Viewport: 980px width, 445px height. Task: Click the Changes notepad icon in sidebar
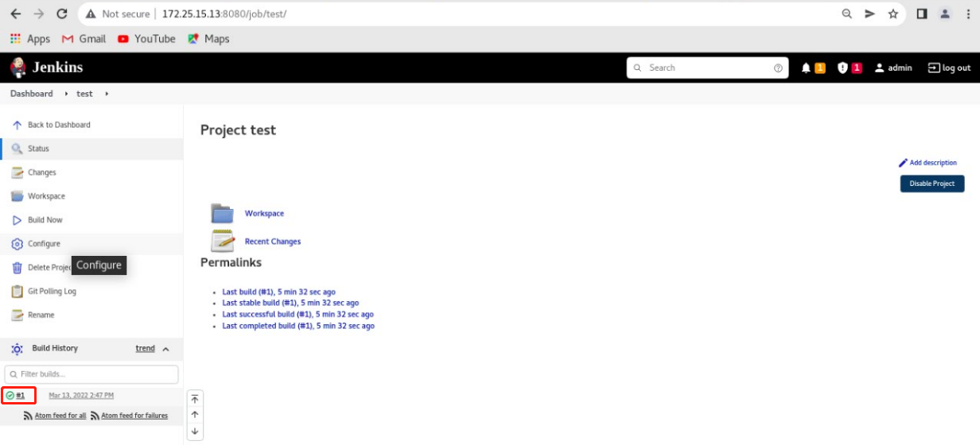coord(17,172)
